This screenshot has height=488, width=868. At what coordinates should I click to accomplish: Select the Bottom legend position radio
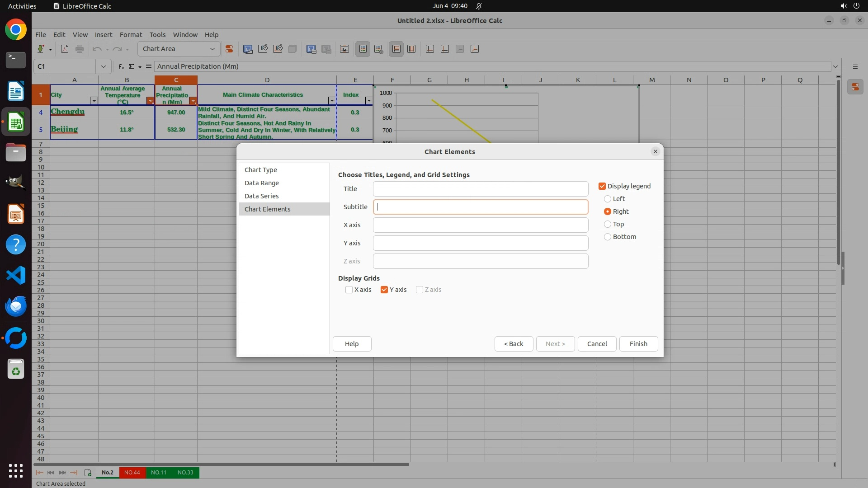(608, 237)
